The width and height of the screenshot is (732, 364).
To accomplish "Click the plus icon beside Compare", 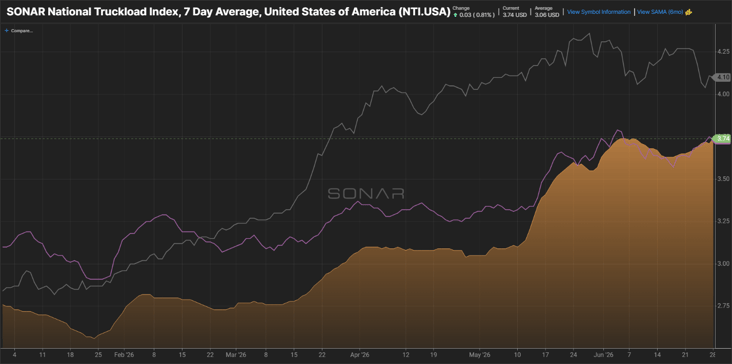I will pyautogui.click(x=6, y=31).
